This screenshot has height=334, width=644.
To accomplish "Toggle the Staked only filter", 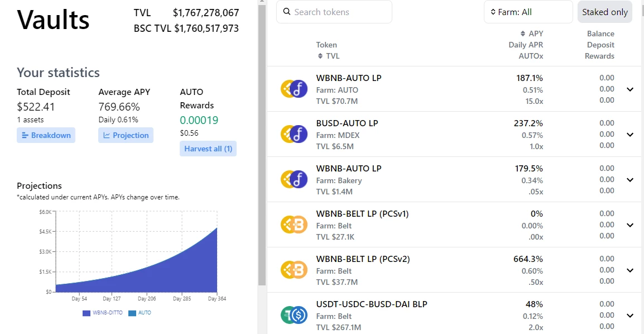I will [604, 12].
